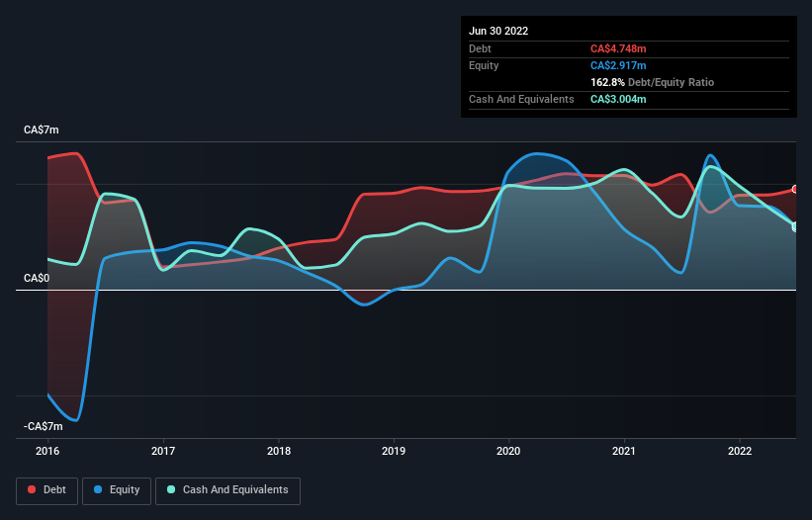This screenshot has width=812, height=520.
Task: Click the -CA$7m y-axis label
Action: 43,426
